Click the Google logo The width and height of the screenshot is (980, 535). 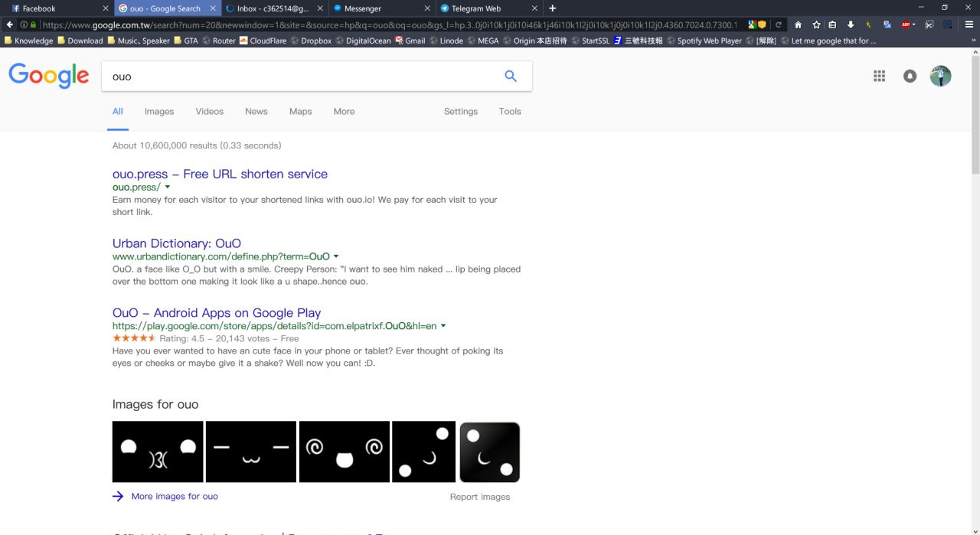[49, 76]
